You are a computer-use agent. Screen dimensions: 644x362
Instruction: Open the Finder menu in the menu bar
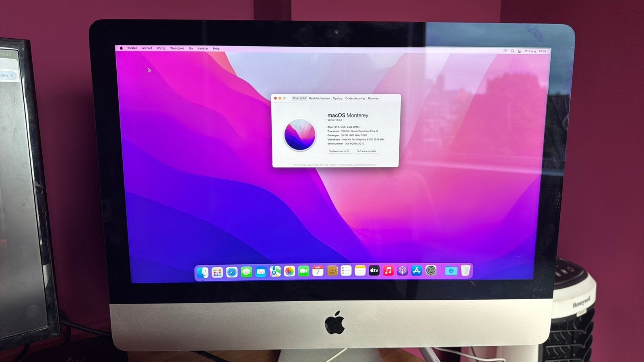pos(132,48)
